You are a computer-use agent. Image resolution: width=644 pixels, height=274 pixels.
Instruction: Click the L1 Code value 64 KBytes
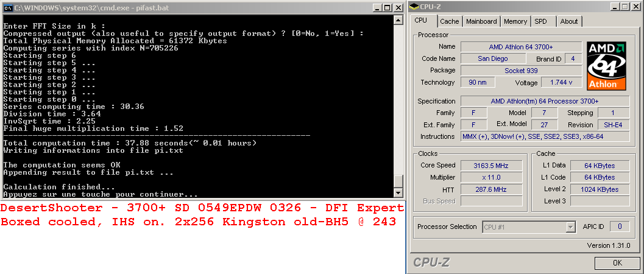600,178
